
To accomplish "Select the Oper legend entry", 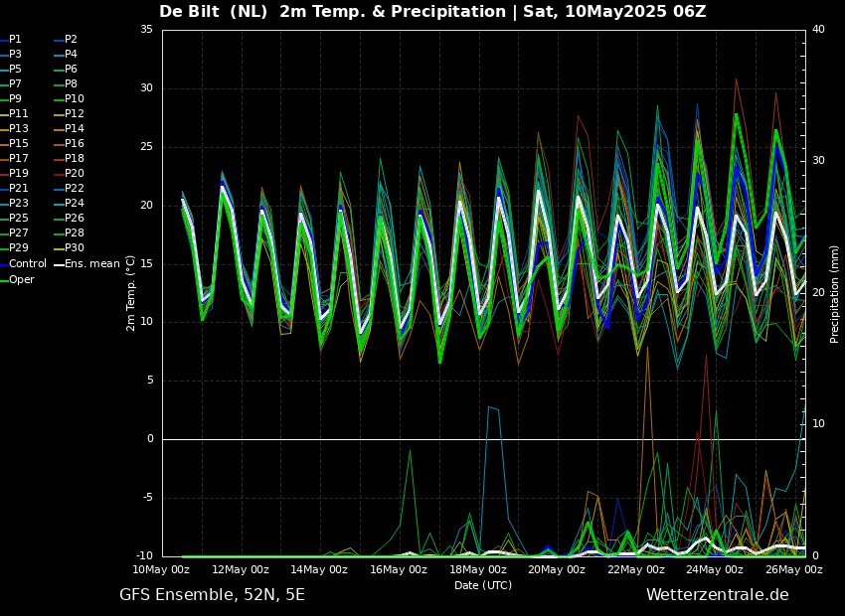I will [x=22, y=279].
